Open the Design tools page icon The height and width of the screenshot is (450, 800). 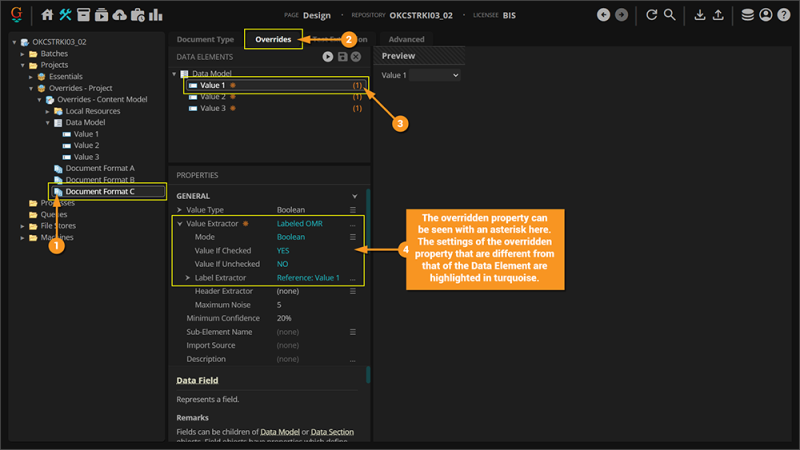66,15
